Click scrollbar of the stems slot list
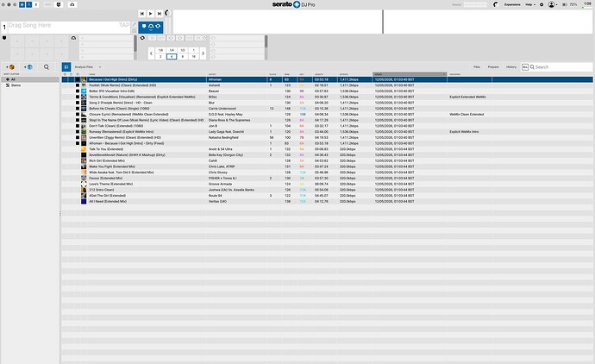The height and width of the screenshot is (364, 595). coord(135,44)
